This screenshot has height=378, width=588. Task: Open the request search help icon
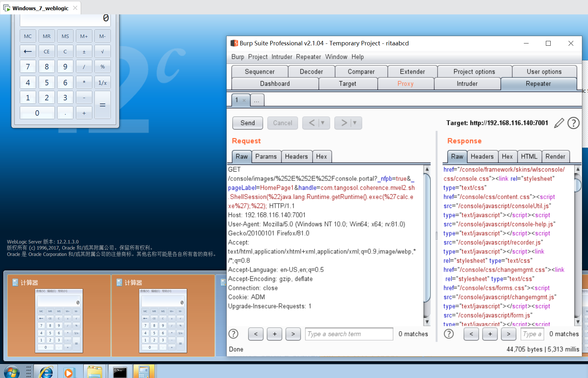233,334
